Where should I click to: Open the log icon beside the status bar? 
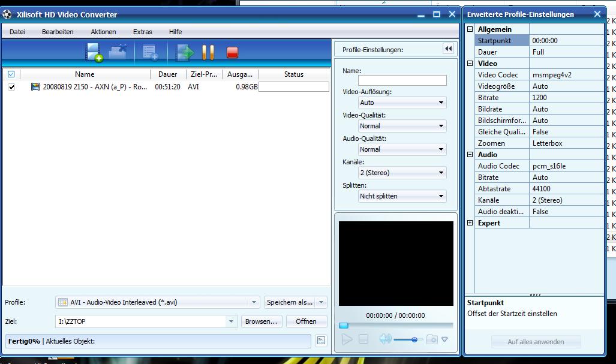coord(321,341)
